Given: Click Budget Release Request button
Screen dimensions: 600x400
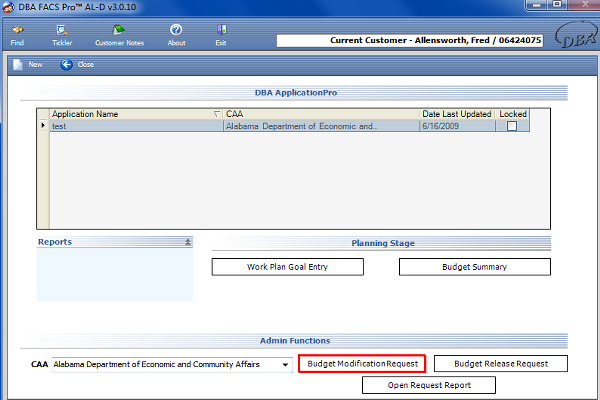Looking at the screenshot, I should pyautogui.click(x=501, y=364).
